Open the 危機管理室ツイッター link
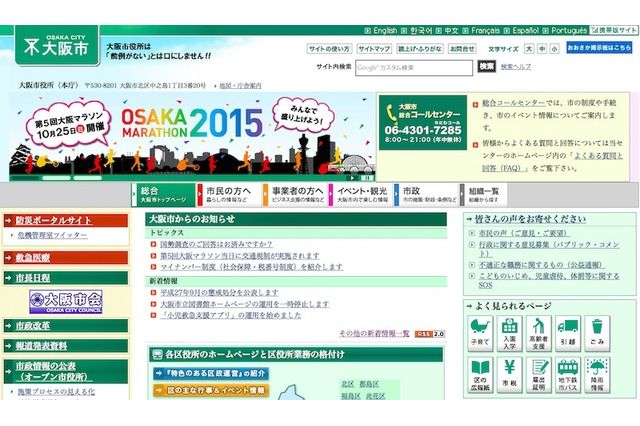Screen dimensions: 640x426 [52, 235]
